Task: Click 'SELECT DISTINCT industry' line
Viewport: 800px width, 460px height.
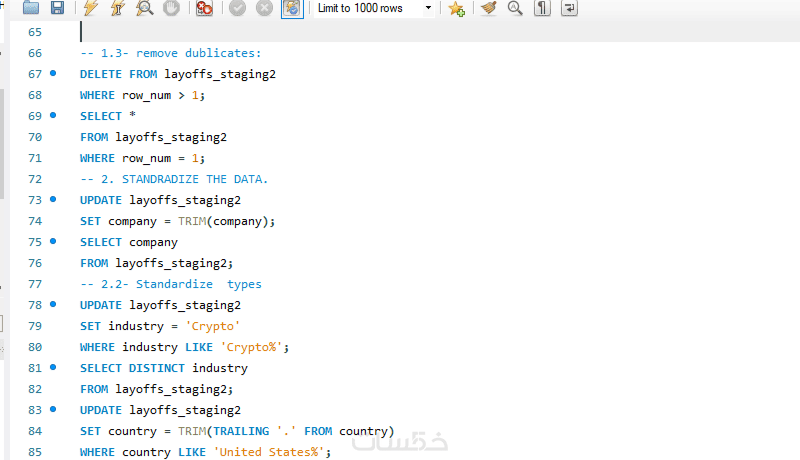Action: (164, 368)
